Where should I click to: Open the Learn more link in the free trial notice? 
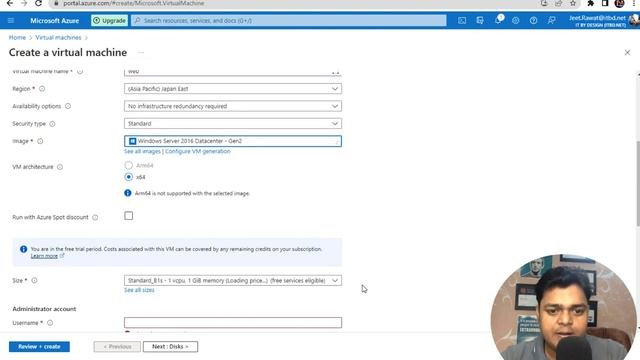point(44,256)
